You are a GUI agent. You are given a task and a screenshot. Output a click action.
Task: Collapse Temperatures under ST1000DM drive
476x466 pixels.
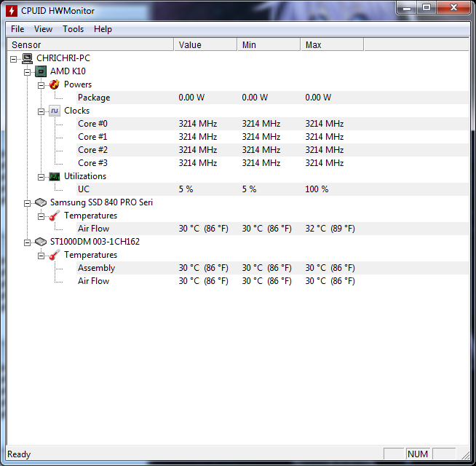click(41, 256)
